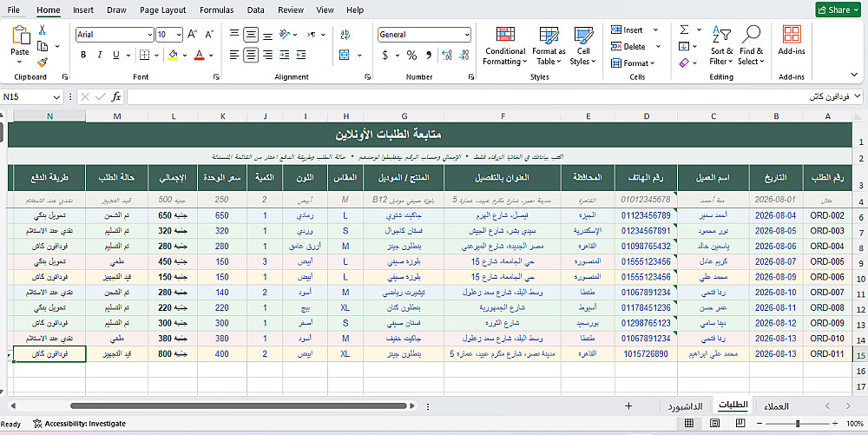The height and width of the screenshot is (435, 868).
Task: Switch to Page Break Preview view
Action: pyautogui.click(x=740, y=424)
